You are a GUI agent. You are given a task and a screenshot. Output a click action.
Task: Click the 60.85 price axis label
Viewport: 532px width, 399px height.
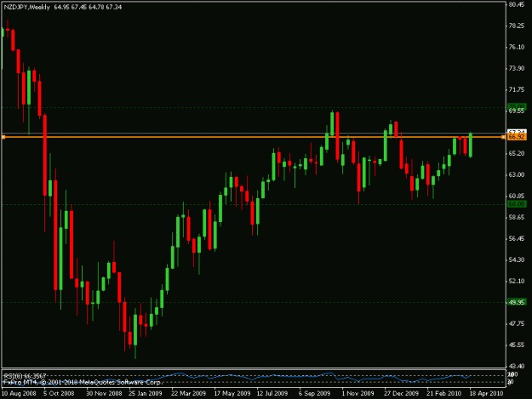[517, 196]
